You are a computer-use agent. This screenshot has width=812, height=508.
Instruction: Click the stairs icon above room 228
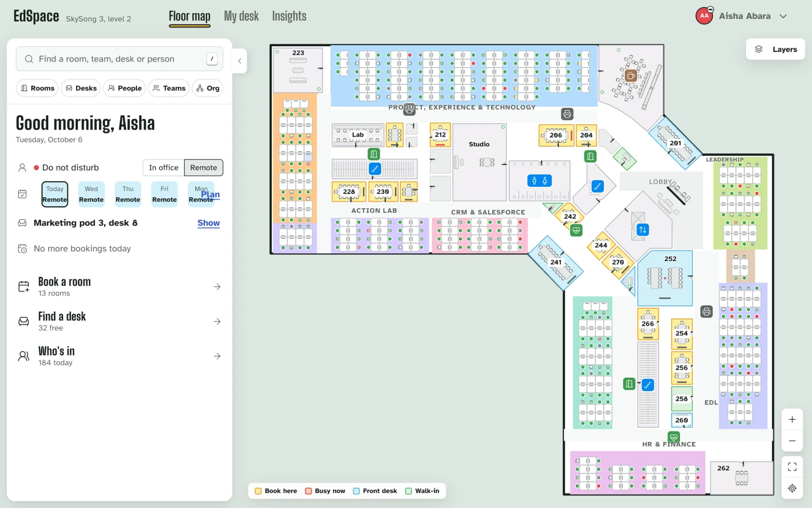(375, 169)
